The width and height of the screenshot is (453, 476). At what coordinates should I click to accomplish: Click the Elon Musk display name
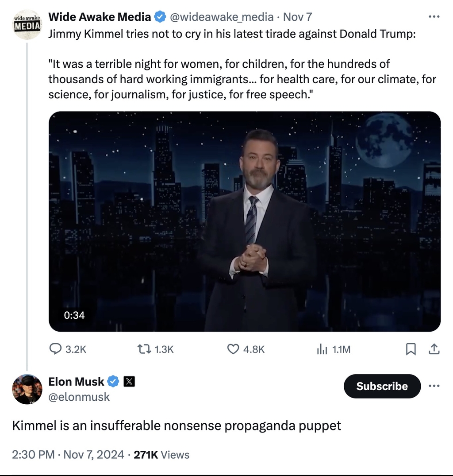[76, 381]
